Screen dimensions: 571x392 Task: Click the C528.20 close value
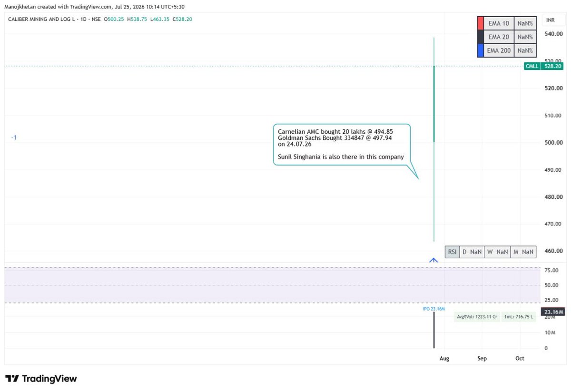point(182,19)
